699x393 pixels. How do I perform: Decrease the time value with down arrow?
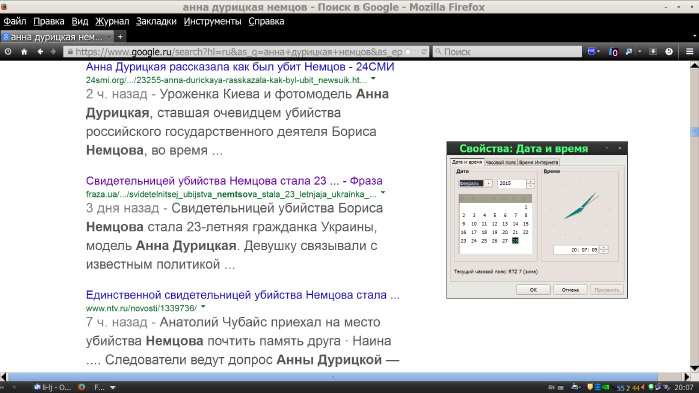click(x=604, y=252)
